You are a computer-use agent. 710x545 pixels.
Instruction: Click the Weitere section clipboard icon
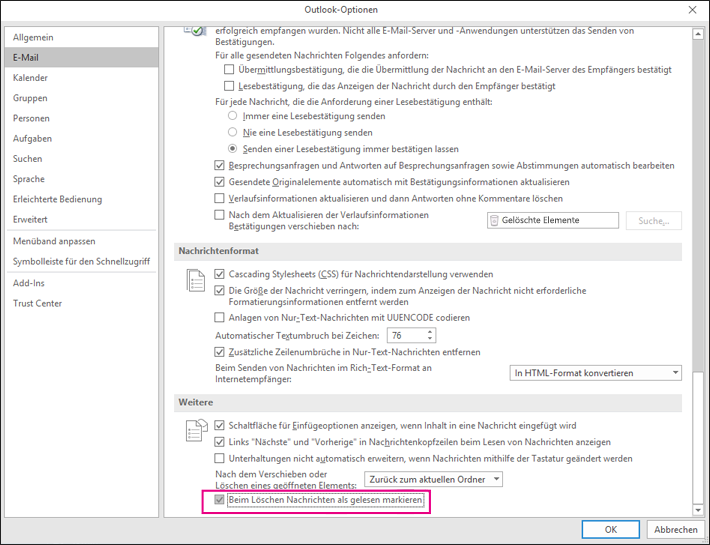click(196, 430)
